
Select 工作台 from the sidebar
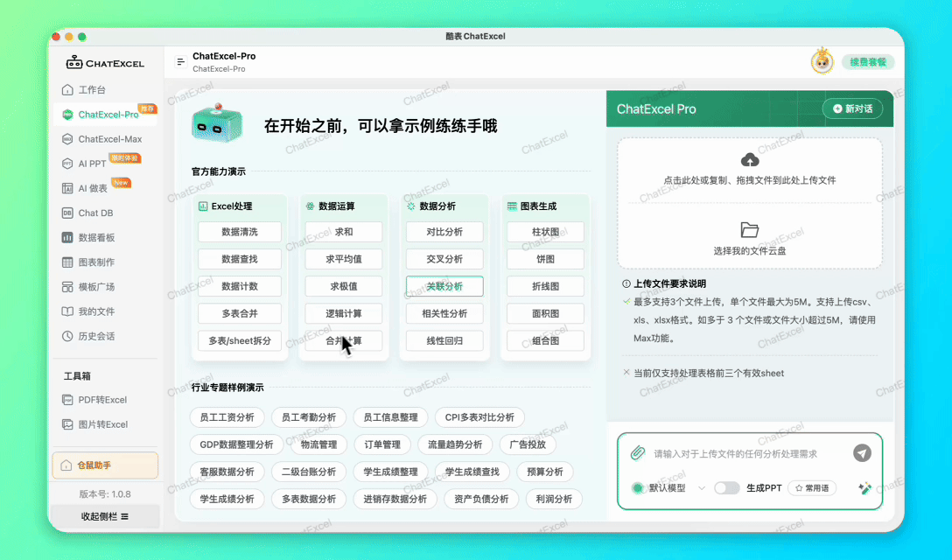point(90,89)
